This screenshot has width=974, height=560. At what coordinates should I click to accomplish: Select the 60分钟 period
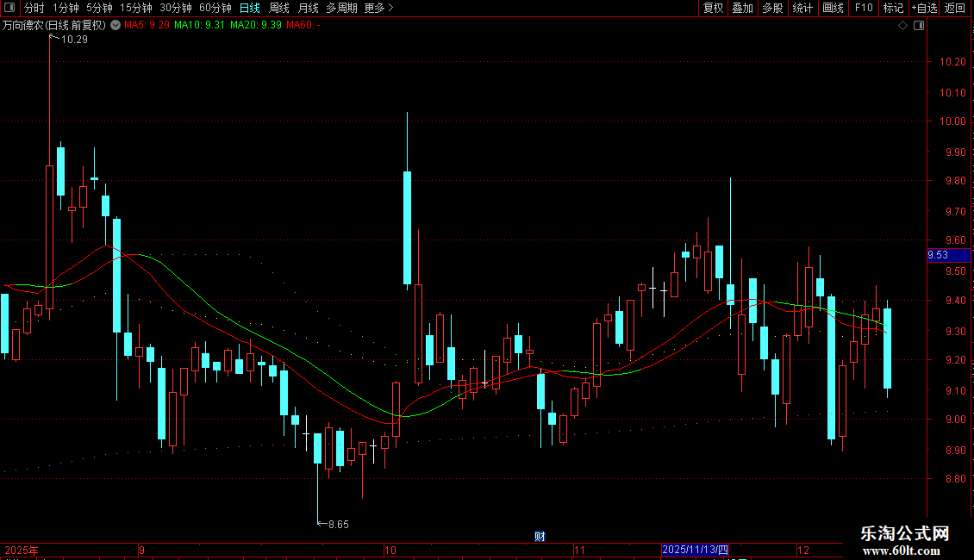(x=215, y=8)
